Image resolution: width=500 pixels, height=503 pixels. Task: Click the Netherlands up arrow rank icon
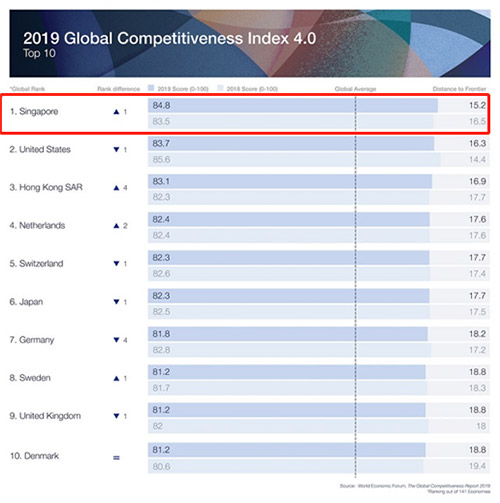(x=116, y=226)
